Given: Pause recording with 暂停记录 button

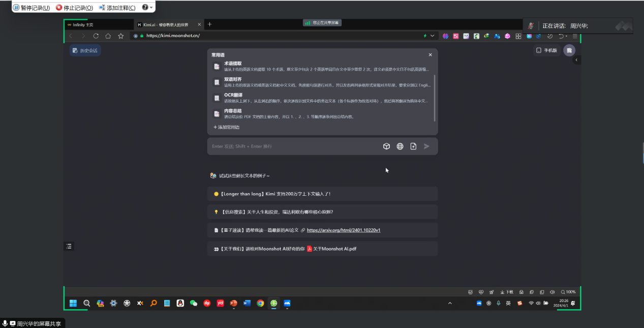Looking at the screenshot, I should coord(32,8).
